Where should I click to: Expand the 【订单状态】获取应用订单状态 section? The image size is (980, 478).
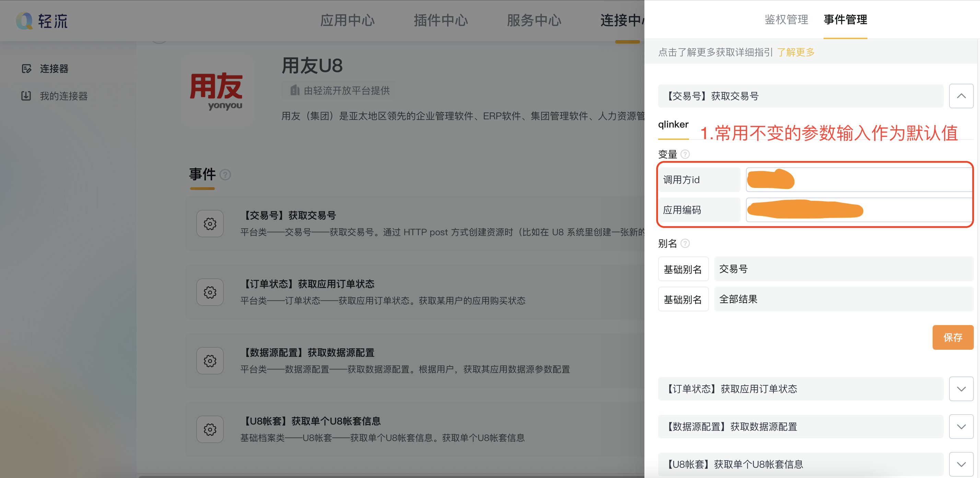961,389
